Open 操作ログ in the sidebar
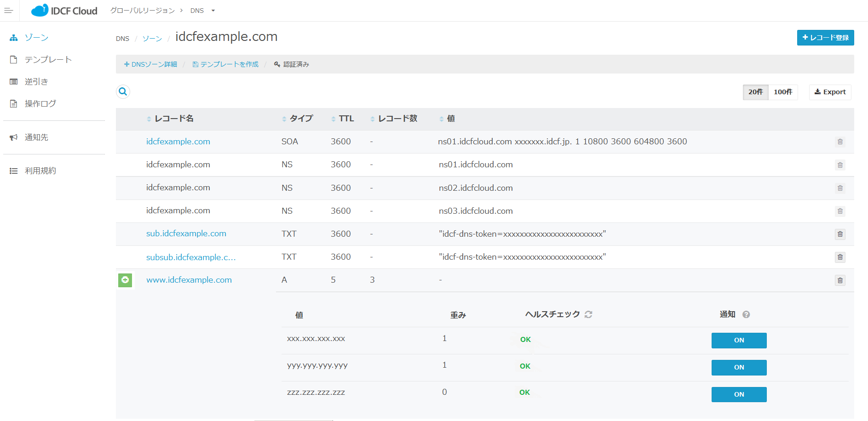868x421 pixels. tap(40, 104)
